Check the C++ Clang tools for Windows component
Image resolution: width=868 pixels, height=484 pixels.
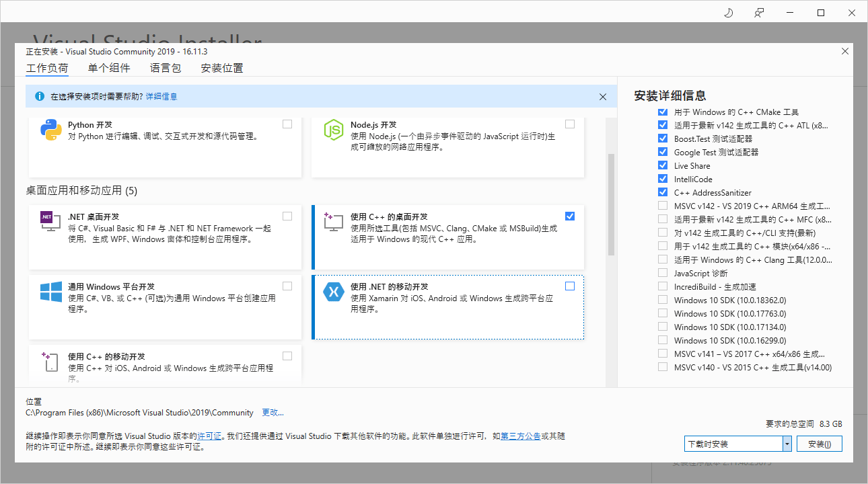point(663,259)
